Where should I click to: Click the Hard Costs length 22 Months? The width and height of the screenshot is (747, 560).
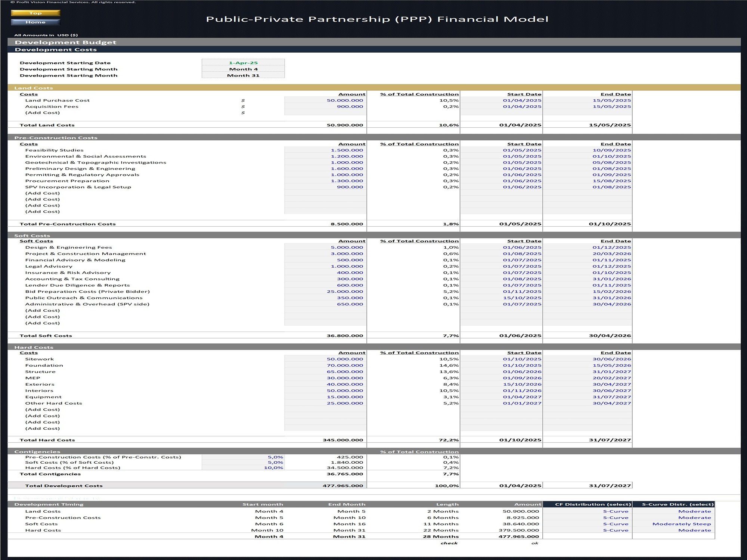click(x=441, y=531)
